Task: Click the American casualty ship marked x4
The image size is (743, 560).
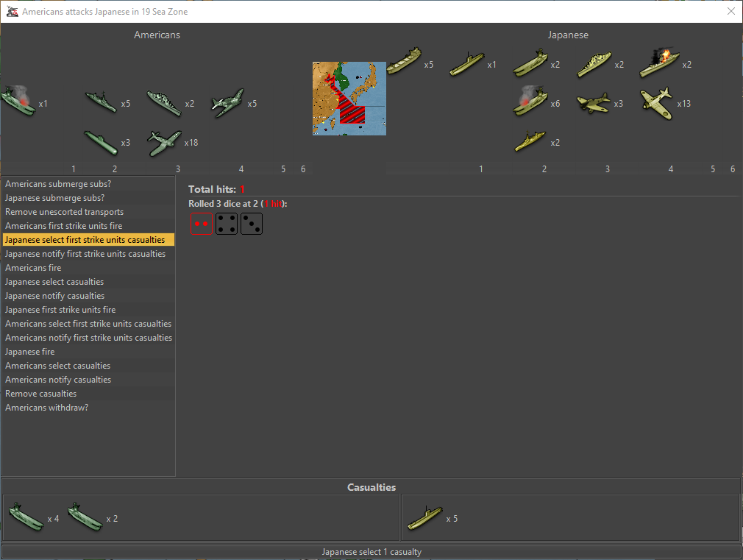Action: (26, 518)
